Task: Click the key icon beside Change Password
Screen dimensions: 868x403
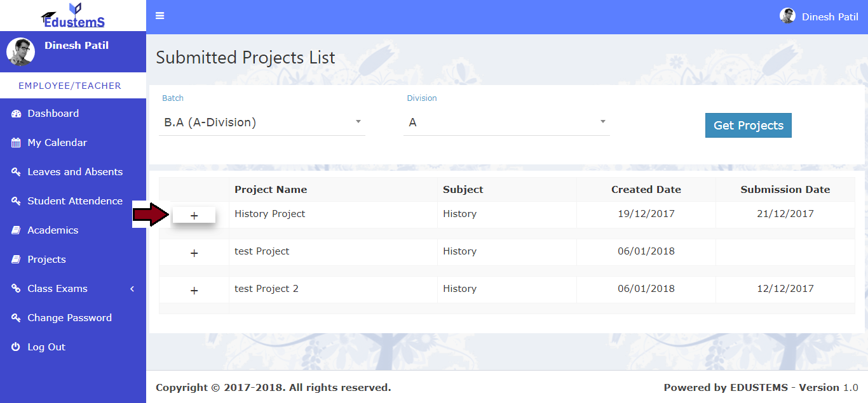Action: [16, 318]
